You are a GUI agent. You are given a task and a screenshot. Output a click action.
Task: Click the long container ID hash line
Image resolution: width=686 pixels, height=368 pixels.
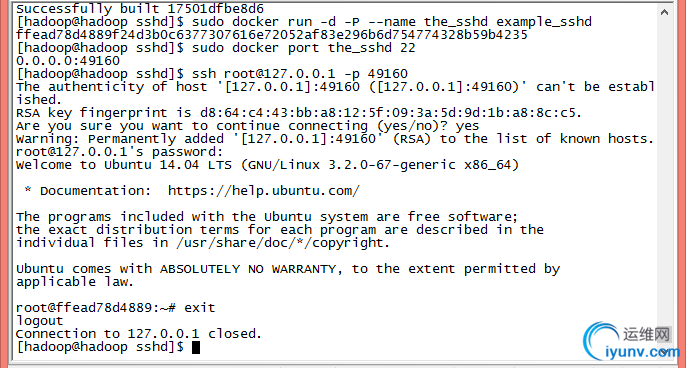272,35
